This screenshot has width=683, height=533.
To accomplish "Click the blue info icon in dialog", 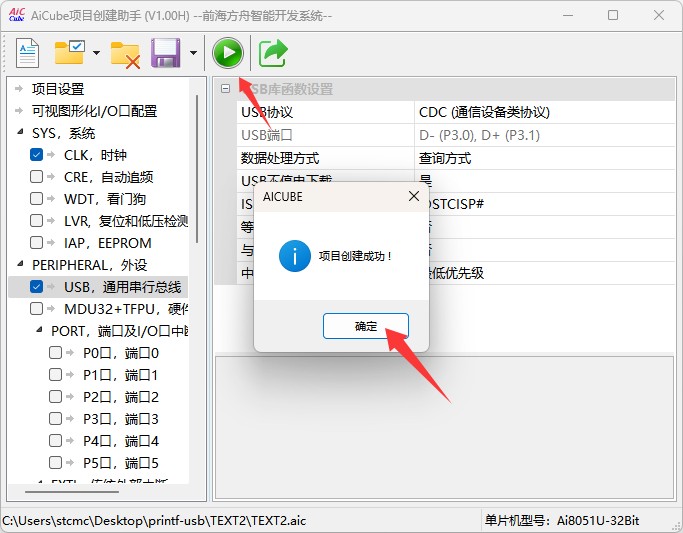I will pos(294,256).
